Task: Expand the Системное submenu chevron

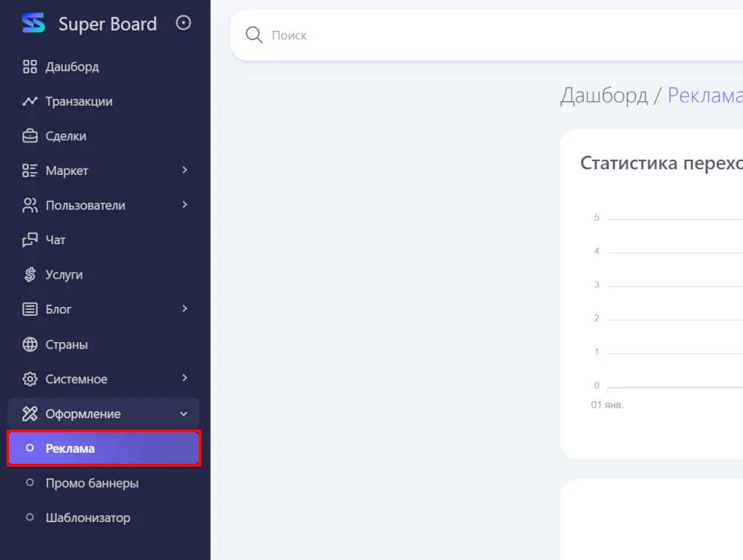Action: point(184,378)
